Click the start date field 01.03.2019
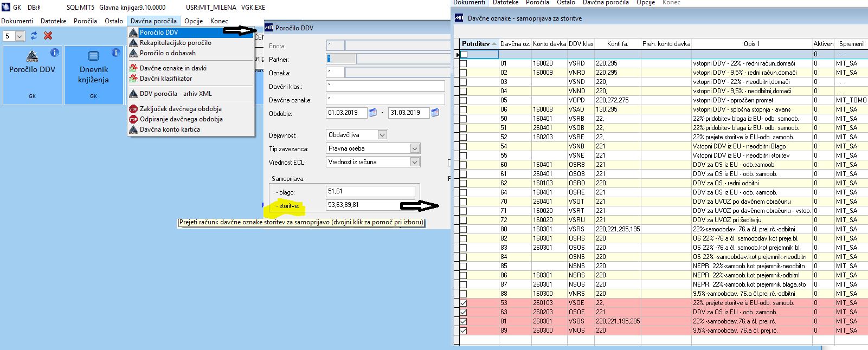Image resolution: width=868 pixels, height=350 pixels. [346, 113]
